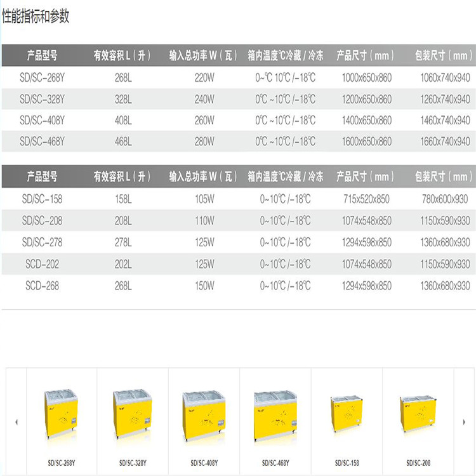This screenshot has height=476, width=476.
Task: Click the 280W power value cell
Action: tap(204, 142)
